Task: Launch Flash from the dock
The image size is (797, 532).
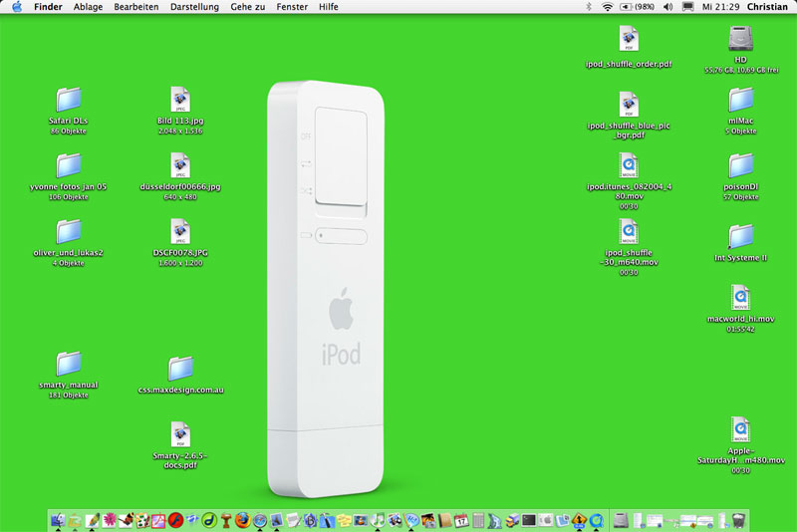Action: coord(174,520)
